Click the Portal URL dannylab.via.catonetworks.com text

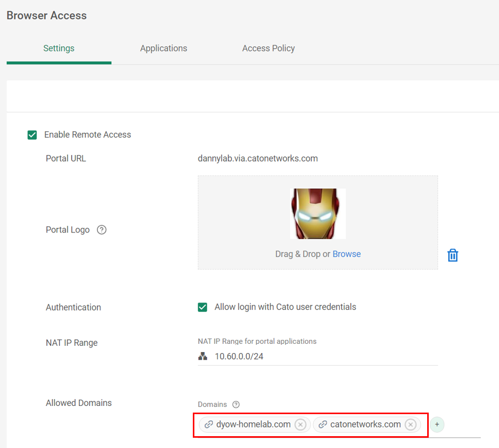click(258, 159)
